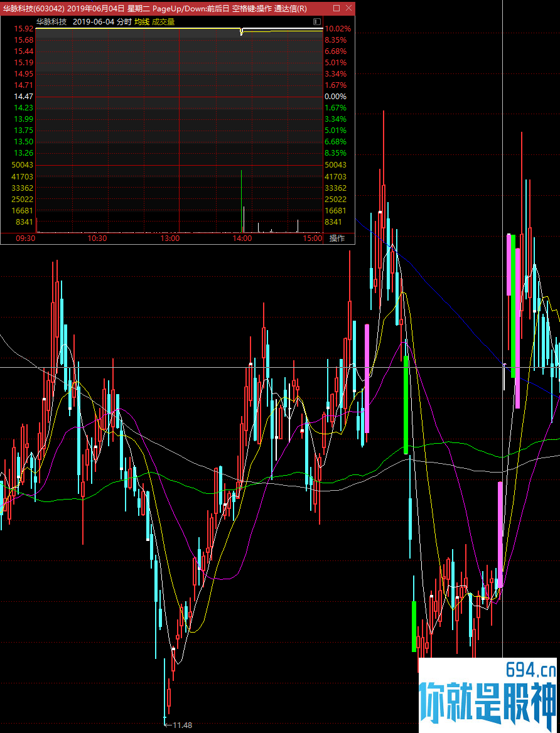Click the 11.48 low price marker on the K-line chart
560x733 pixels.
[x=182, y=725]
